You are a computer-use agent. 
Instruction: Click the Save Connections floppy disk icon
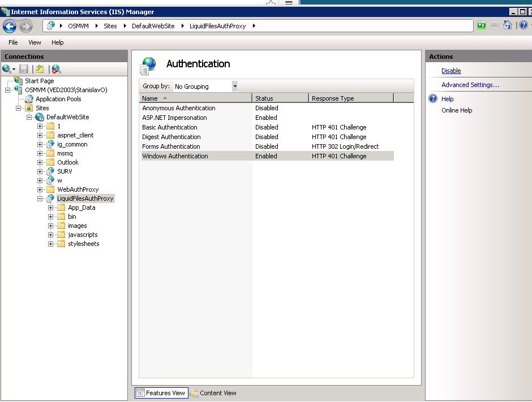(x=24, y=69)
